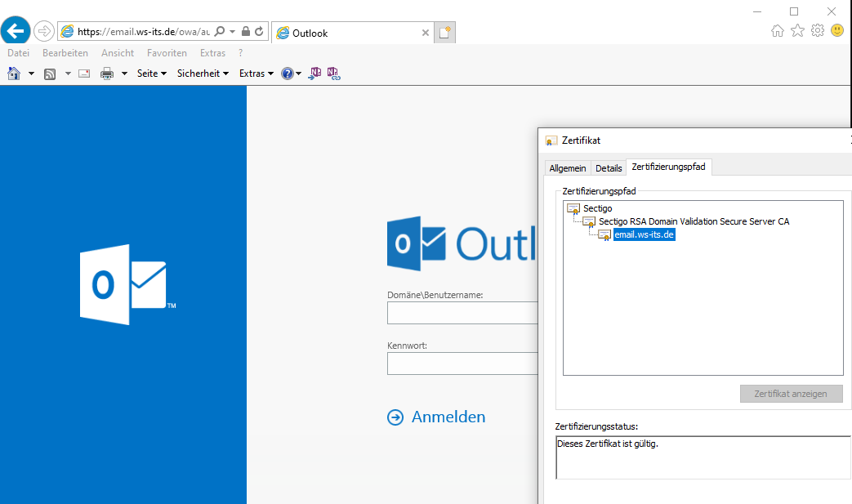This screenshot has width=852, height=504.
Task: Open the Bearbeiten menu
Action: coord(65,52)
